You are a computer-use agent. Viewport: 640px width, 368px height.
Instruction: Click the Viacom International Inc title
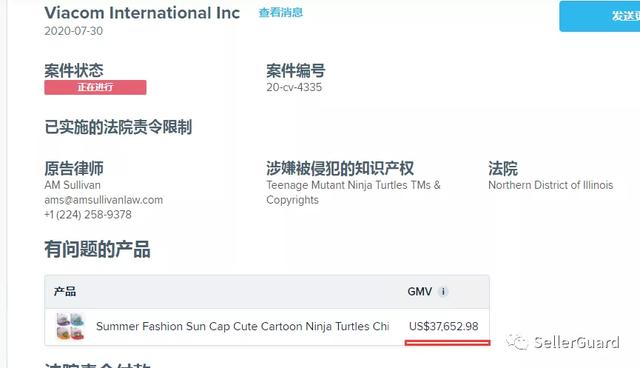click(x=142, y=13)
